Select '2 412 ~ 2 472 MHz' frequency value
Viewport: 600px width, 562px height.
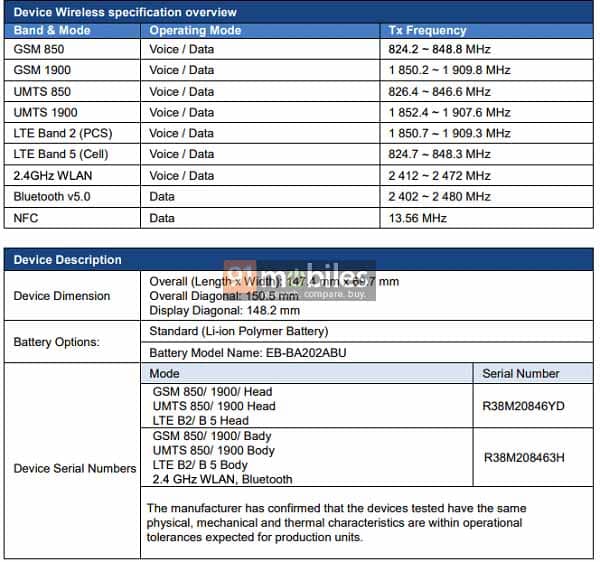[x=439, y=176]
